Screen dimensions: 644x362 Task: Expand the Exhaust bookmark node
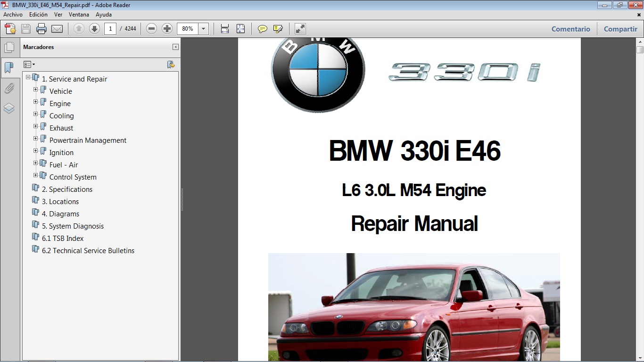(x=35, y=126)
